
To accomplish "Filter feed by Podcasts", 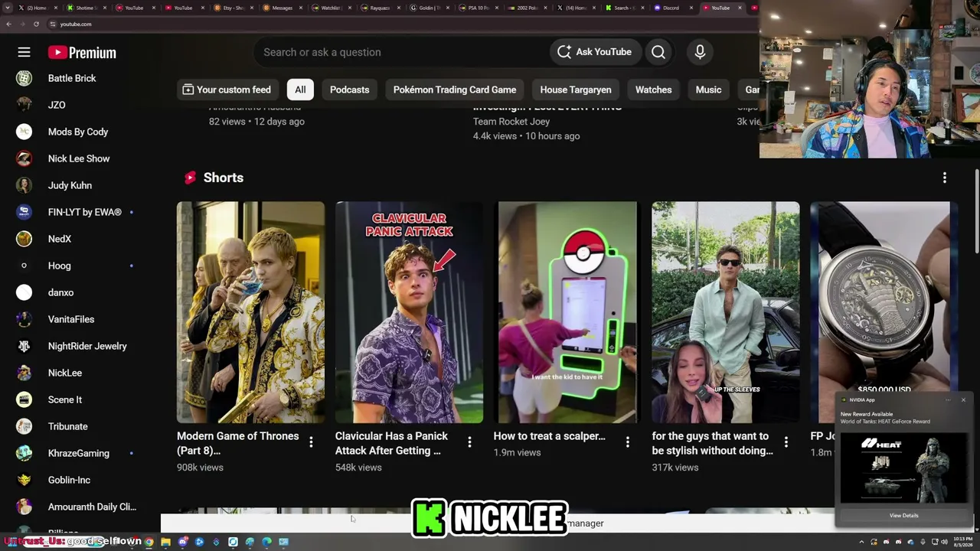I will [349, 90].
